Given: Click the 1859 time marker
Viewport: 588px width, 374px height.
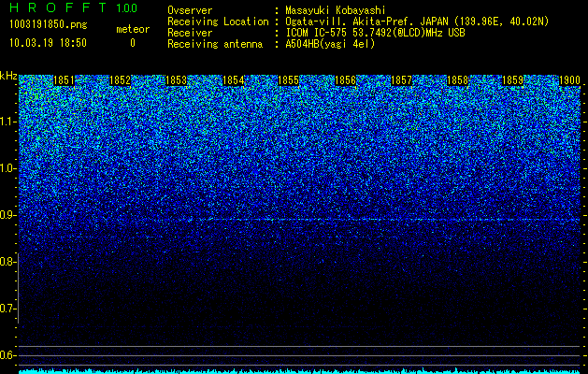Looking at the screenshot, I should 512,80.
